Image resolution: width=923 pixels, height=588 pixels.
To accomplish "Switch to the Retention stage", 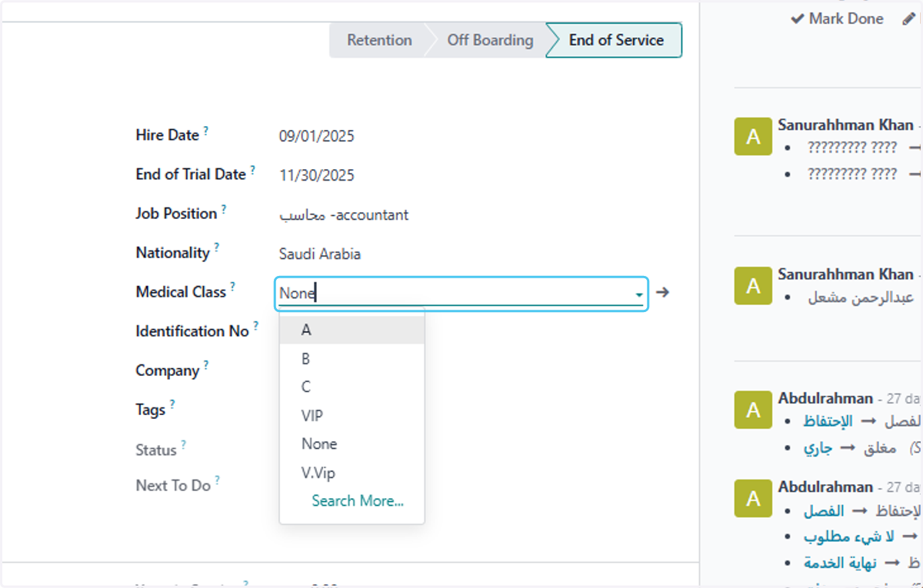I will pos(378,40).
